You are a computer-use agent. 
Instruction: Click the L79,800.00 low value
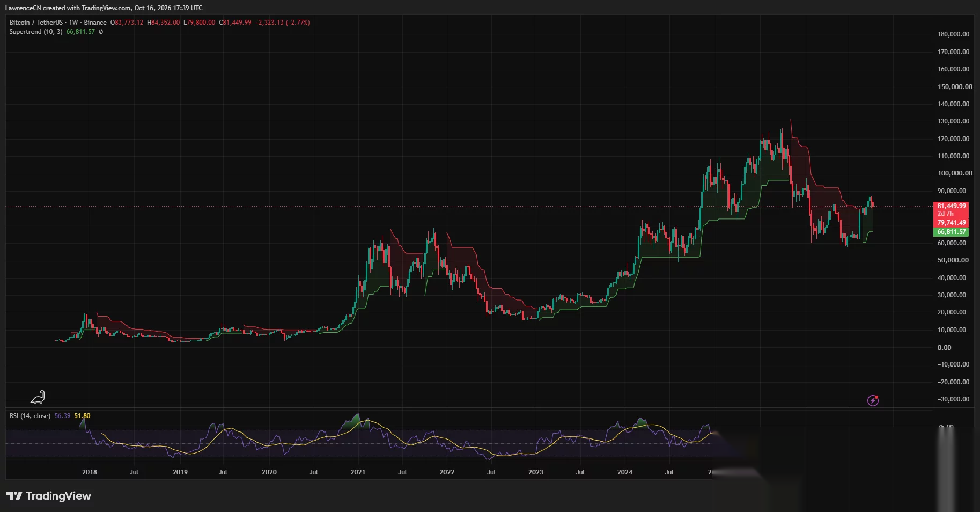pos(200,23)
